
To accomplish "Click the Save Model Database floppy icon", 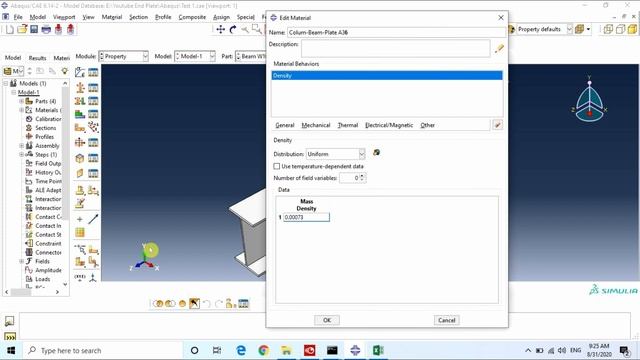I will [34, 29].
